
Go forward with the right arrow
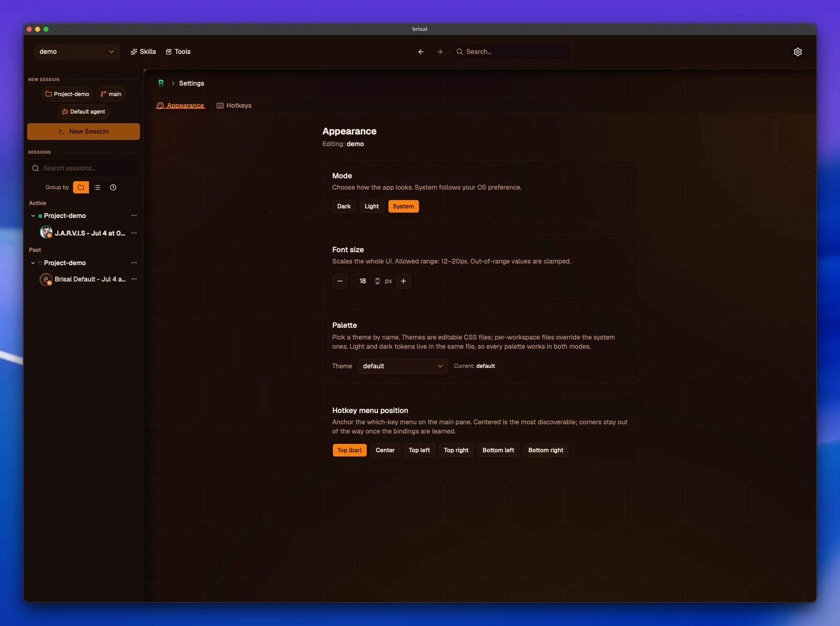[439, 52]
